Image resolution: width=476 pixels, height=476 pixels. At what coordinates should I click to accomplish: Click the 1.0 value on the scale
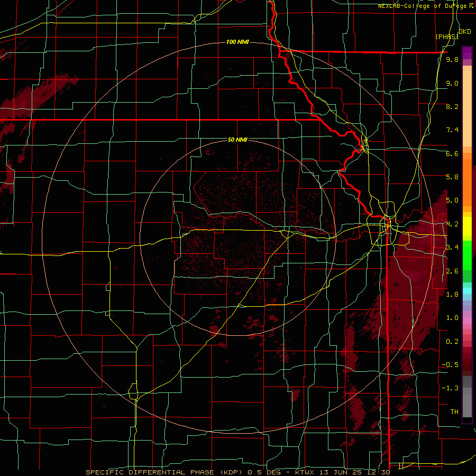pos(452,318)
